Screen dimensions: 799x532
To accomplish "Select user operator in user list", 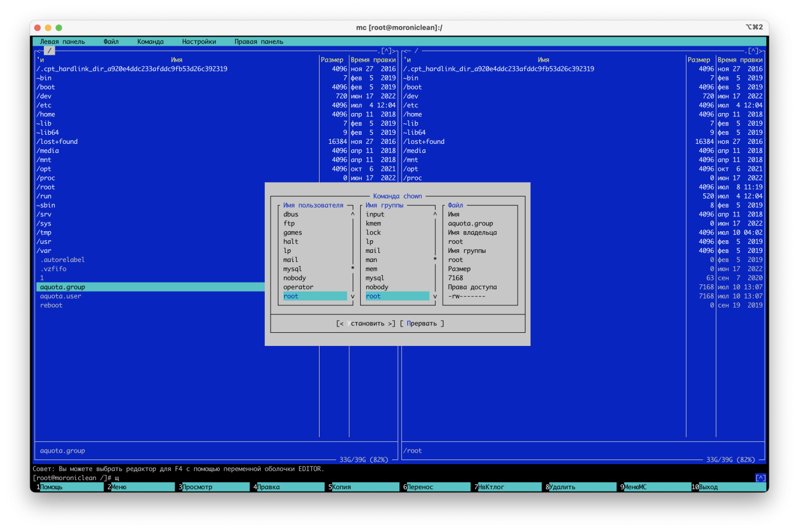I will click(x=298, y=287).
